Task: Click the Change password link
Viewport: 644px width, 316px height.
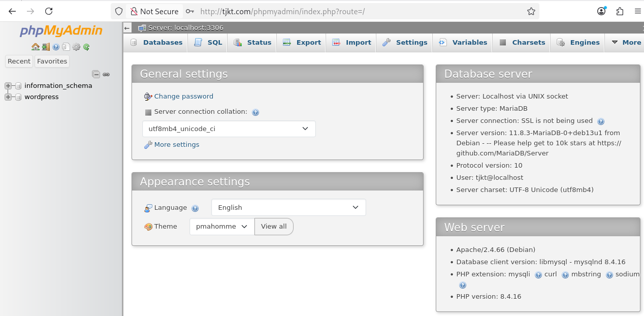Action: 183,97
